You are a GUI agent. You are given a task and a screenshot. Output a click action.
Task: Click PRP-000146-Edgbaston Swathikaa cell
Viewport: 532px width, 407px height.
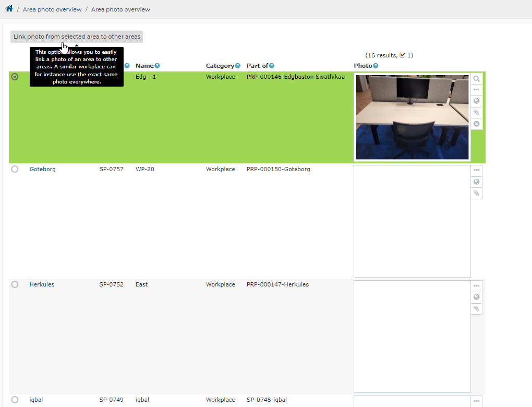coord(296,77)
